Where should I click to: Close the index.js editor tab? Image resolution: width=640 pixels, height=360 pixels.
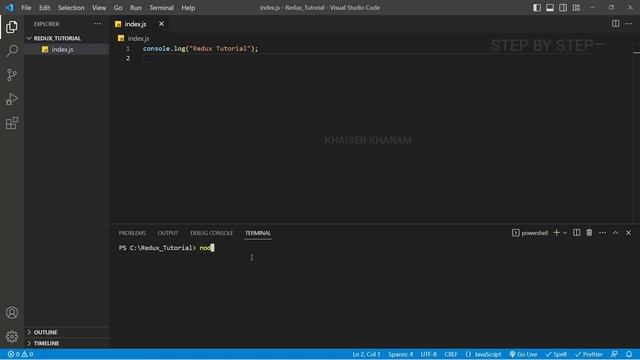click(162, 24)
